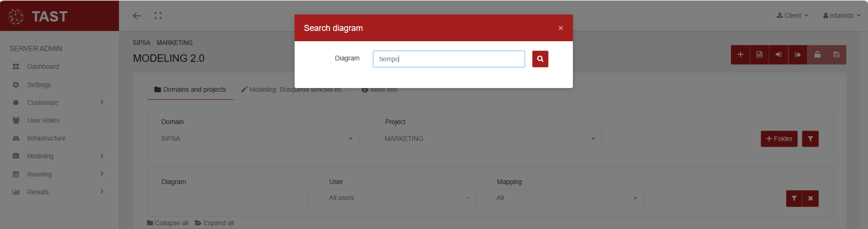This screenshot has height=229, width=868.
Task: Click the Expand all link
Action: (x=215, y=223)
